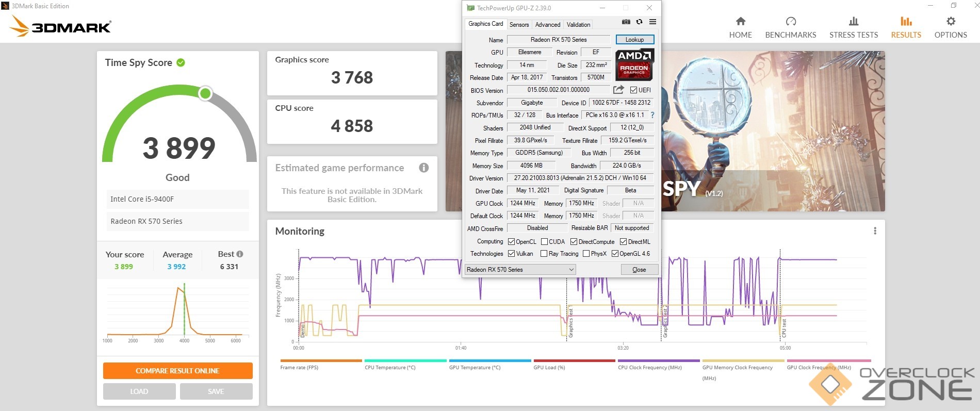The image size is (980, 411).
Task: Toggle the UEFI checkbox
Action: pyautogui.click(x=633, y=90)
